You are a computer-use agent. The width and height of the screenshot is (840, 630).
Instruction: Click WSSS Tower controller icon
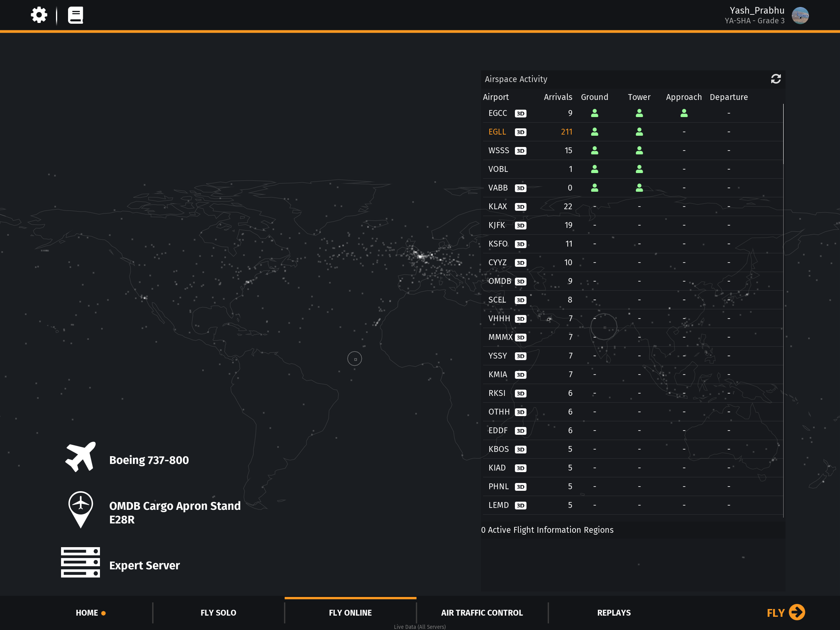pos(639,150)
